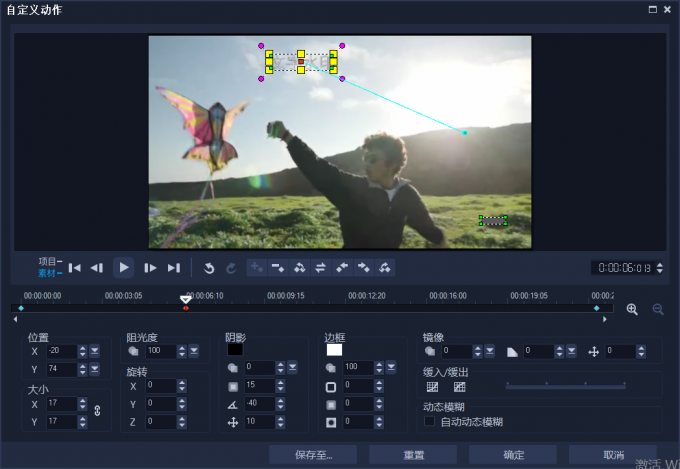Click the 位置 X input field
Viewport: 680px width, 469px height.
62,351
